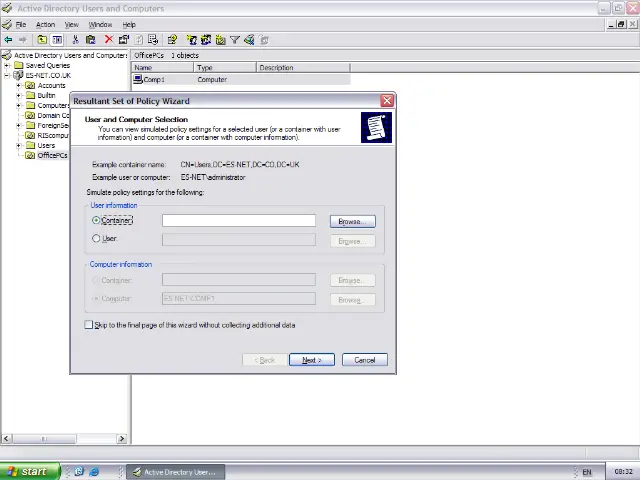Select the Comp1 row in list
The width and height of the screenshot is (640, 480).
241,79
